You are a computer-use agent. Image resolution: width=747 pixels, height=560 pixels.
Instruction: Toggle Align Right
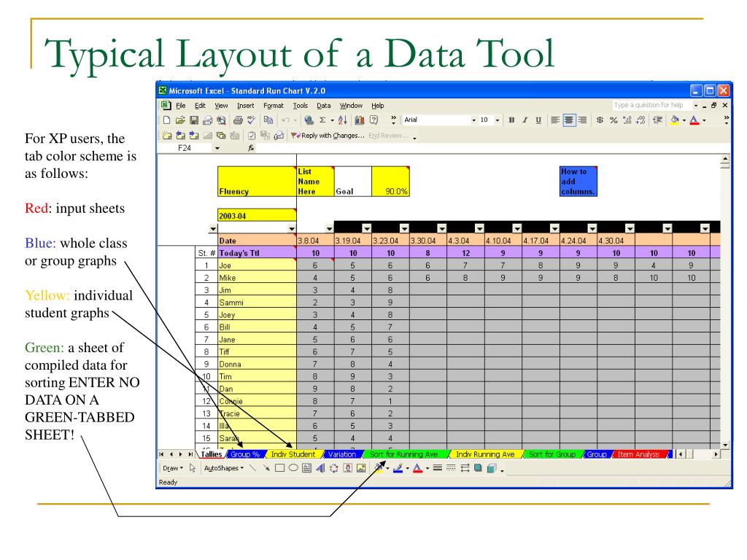tap(582, 120)
